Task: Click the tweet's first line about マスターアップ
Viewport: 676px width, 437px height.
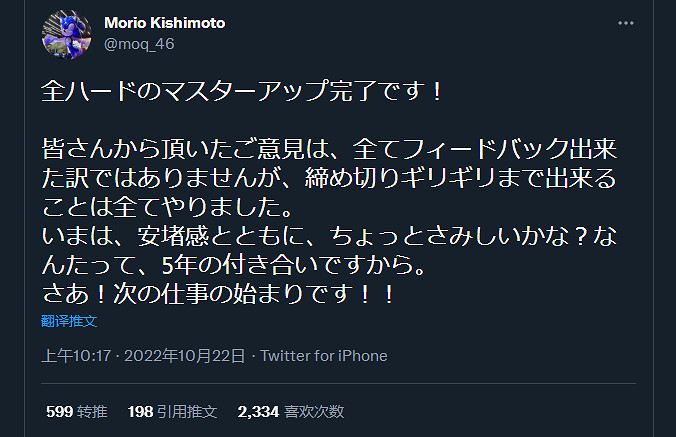Action: [x=240, y=90]
